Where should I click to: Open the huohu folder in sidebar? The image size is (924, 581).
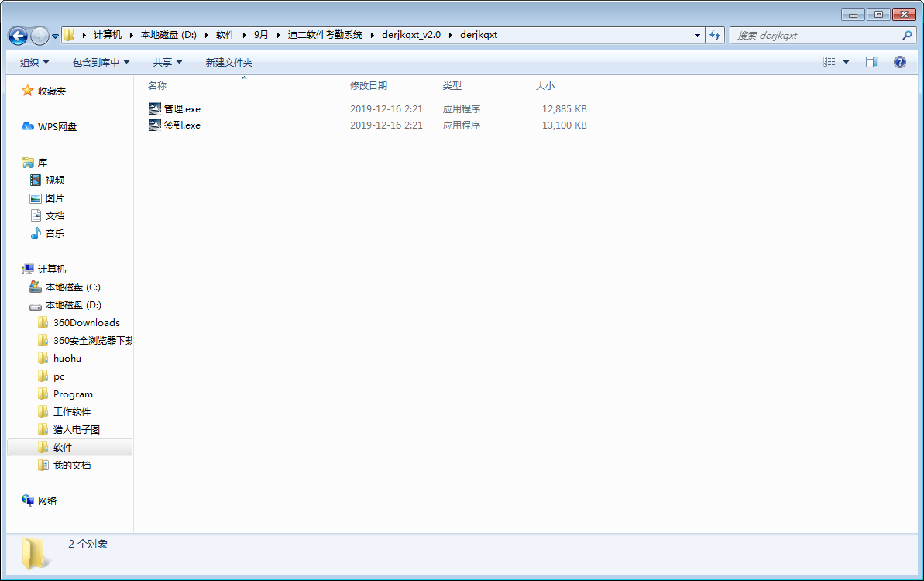67,358
